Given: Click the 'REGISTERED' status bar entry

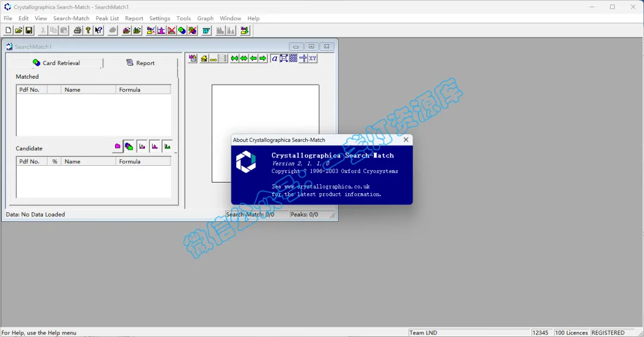Looking at the screenshot, I should coord(608,333).
